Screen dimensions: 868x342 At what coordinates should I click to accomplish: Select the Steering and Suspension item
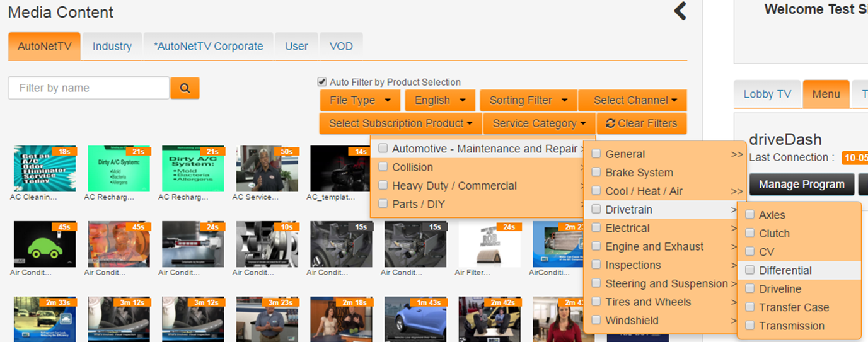(661, 283)
